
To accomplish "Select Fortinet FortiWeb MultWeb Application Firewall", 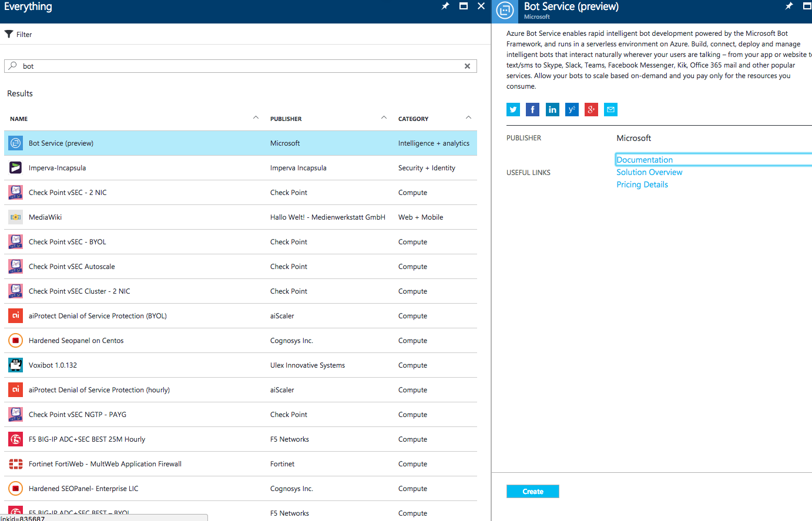I will (x=240, y=464).
